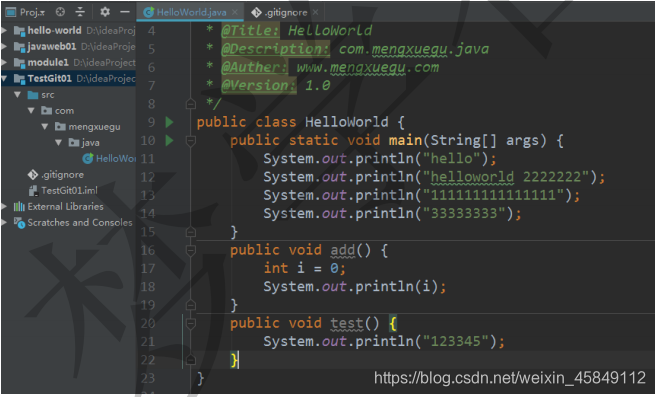
Task: Close the .gitignore tab
Action: click(x=315, y=13)
